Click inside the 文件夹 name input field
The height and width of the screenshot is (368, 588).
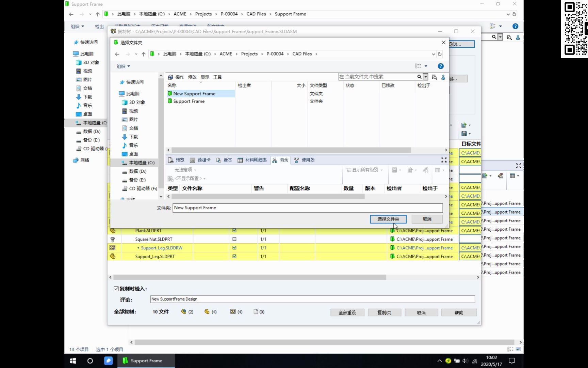[306, 208]
